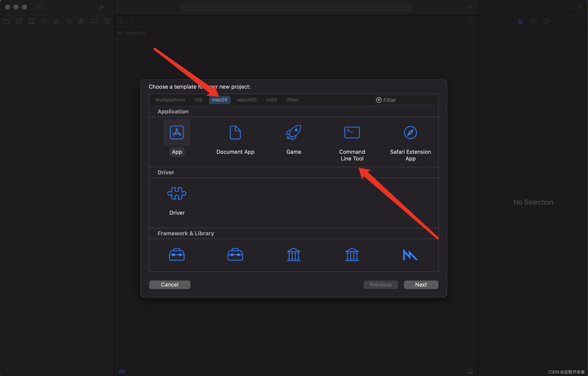Click the blue tag filter at bottom left
The height and width of the screenshot is (376, 588).
pyautogui.click(x=122, y=371)
